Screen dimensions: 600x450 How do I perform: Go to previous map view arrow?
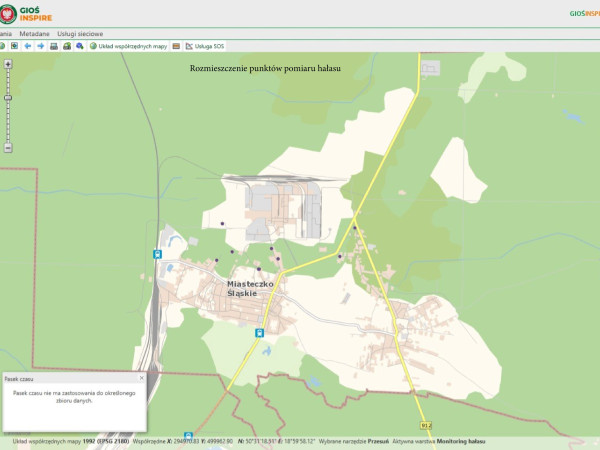tap(28, 46)
